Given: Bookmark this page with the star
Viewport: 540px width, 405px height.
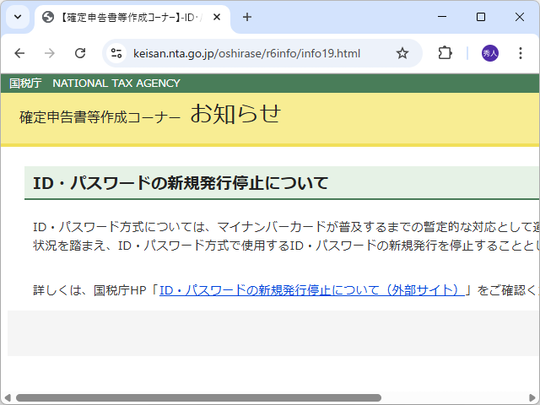Looking at the screenshot, I should tap(402, 53).
